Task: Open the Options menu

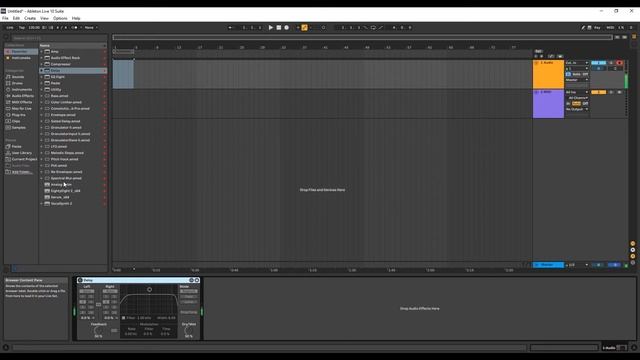Action: point(60,18)
